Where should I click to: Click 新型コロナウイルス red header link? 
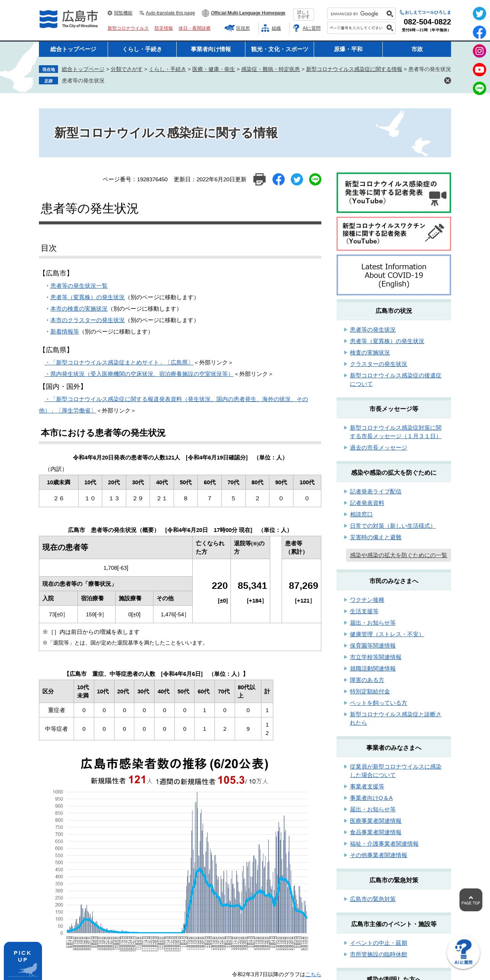128,28
